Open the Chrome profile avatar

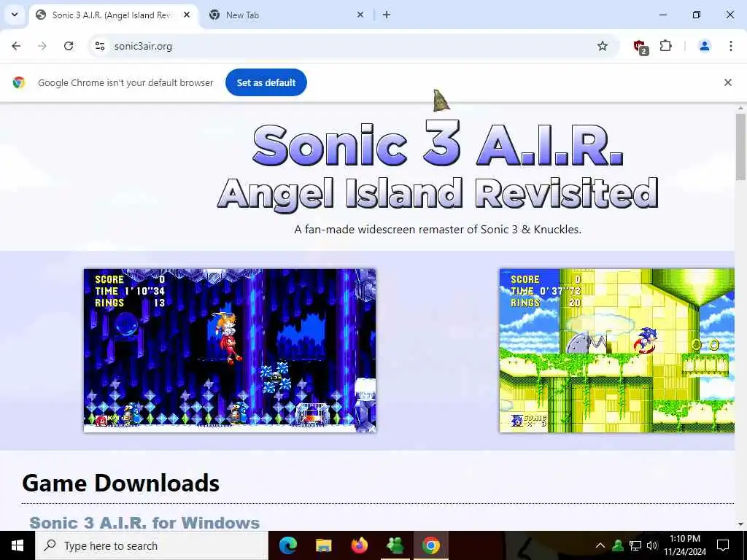tap(704, 46)
